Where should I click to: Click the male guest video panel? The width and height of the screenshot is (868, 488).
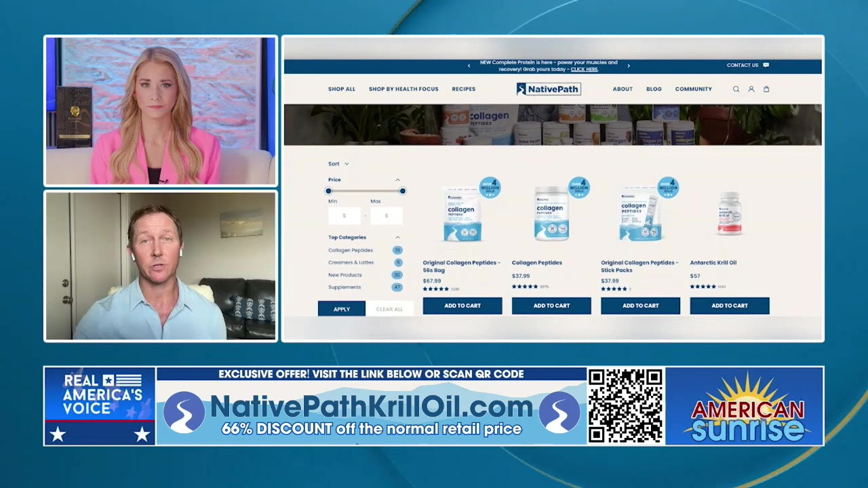(x=161, y=266)
